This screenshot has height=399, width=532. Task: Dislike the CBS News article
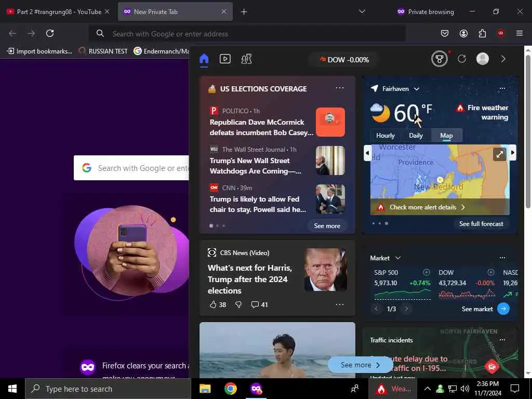click(238, 304)
